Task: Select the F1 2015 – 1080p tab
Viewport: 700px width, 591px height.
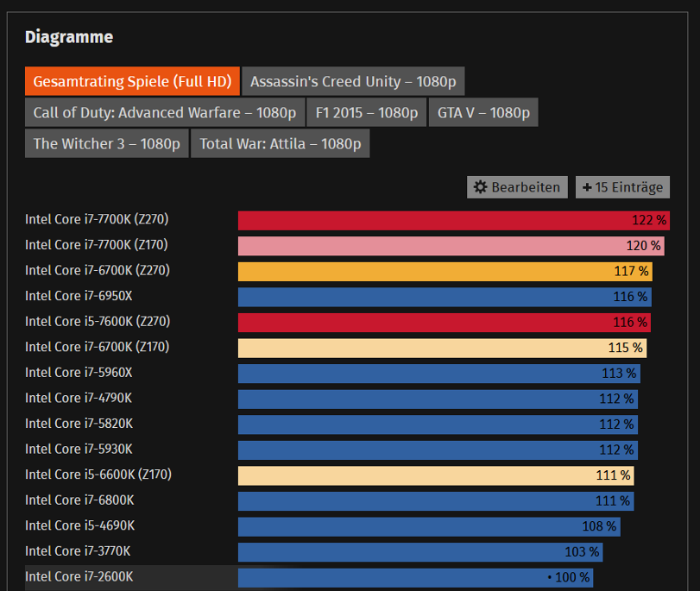Action: [367, 112]
